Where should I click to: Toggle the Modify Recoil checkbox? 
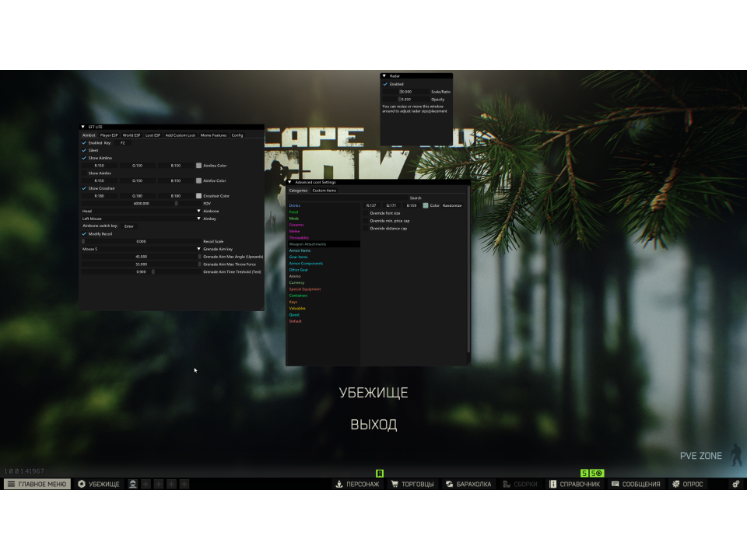(x=84, y=234)
